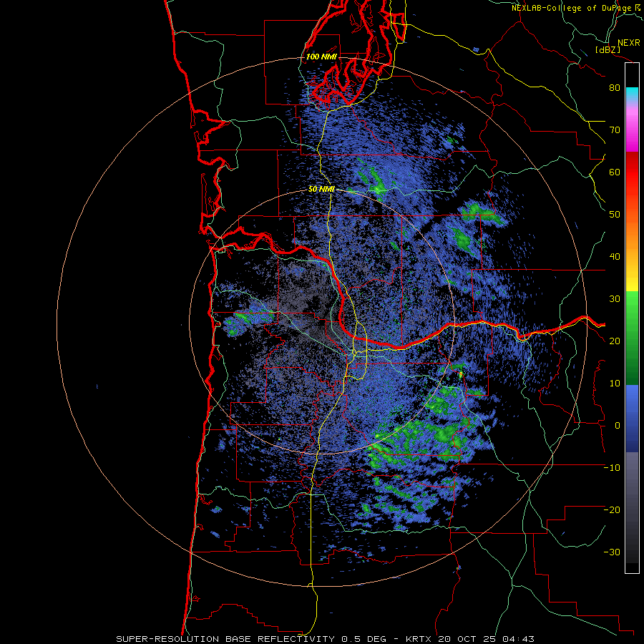Click the 50 NMI range ring label

coord(321,190)
